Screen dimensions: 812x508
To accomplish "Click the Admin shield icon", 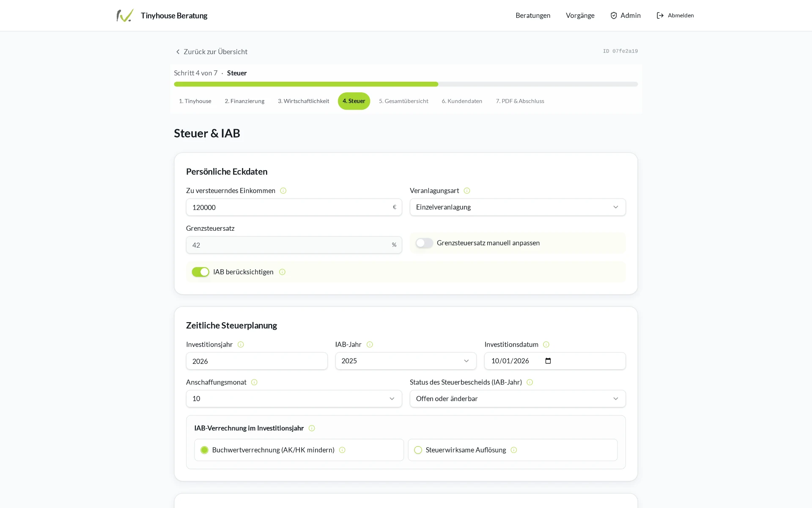I will click(614, 15).
